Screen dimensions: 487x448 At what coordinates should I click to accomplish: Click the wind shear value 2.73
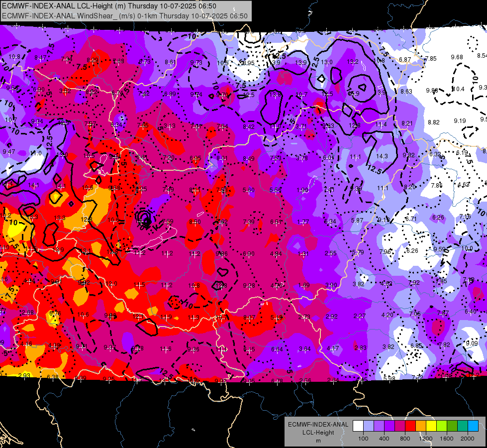pyautogui.click(x=304, y=317)
